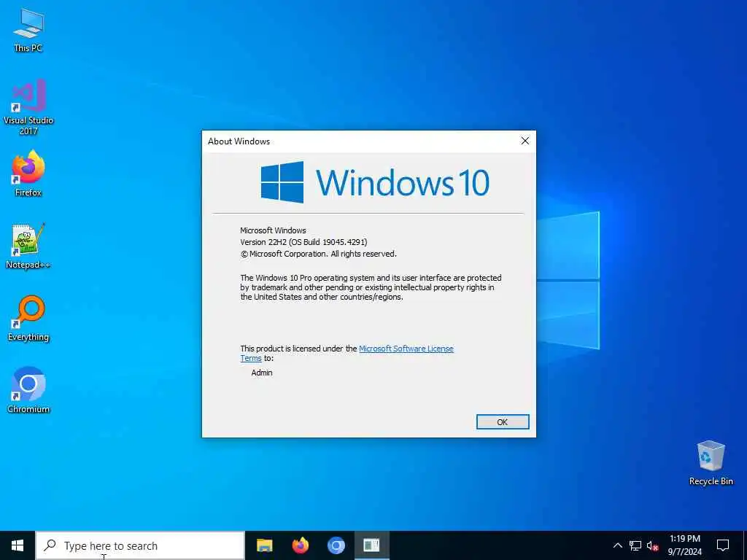Open the Windows Start menu
The height and width of the screenshot is (560, 747).
point(18,545)
